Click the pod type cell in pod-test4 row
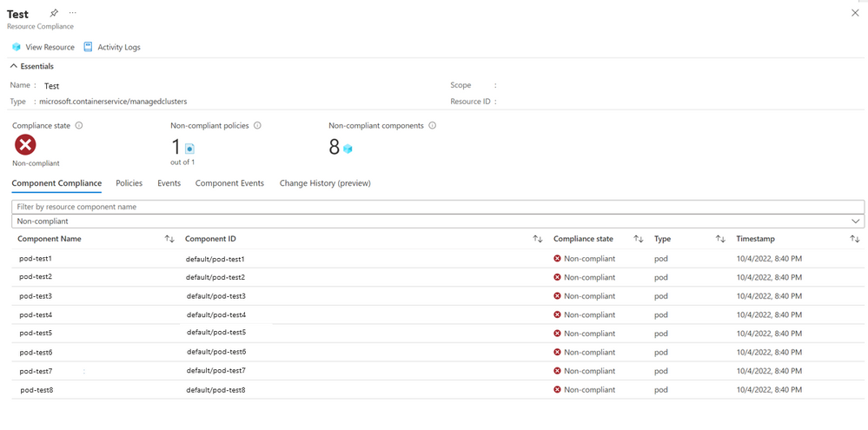 click(x=661, y=314)
